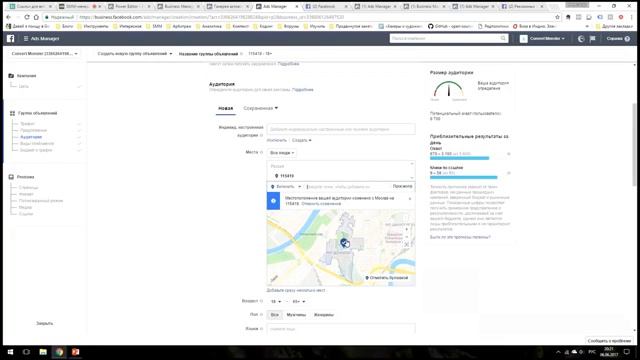Go to Бюджет и график in sidebar tree
The image size is (640, 360).
tap(36, 150)
